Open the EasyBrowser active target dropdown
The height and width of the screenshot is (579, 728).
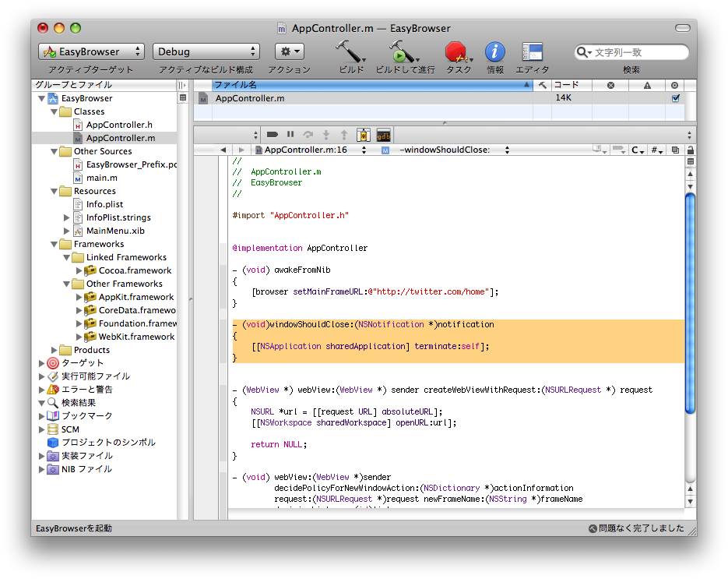[91, 51]
